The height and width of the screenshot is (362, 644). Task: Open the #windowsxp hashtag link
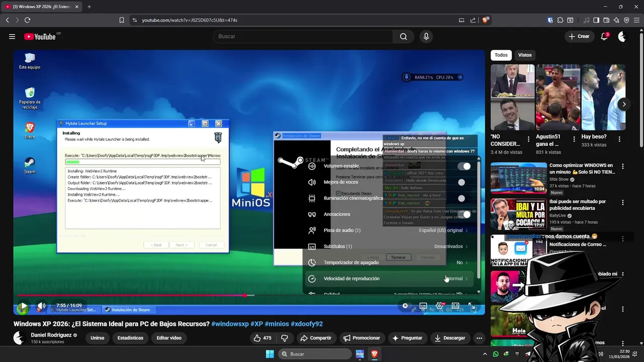tap(230, 324)
